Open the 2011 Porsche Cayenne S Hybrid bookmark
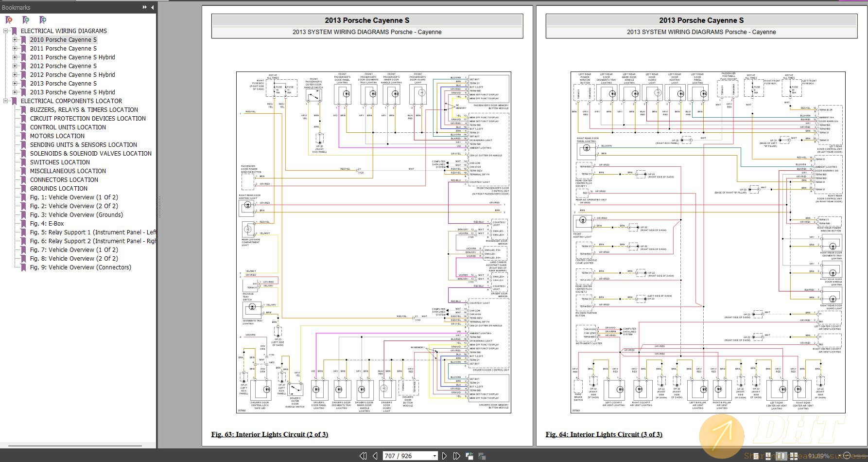 [72, 57]
